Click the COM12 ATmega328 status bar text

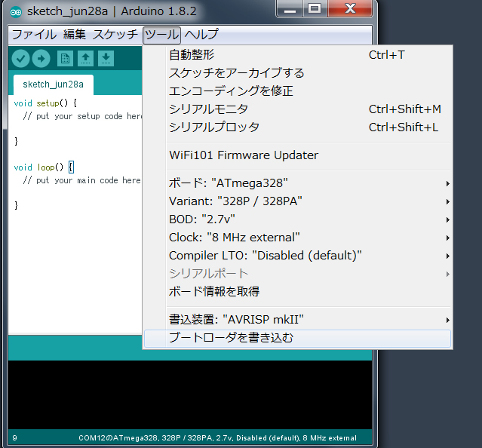218,438
